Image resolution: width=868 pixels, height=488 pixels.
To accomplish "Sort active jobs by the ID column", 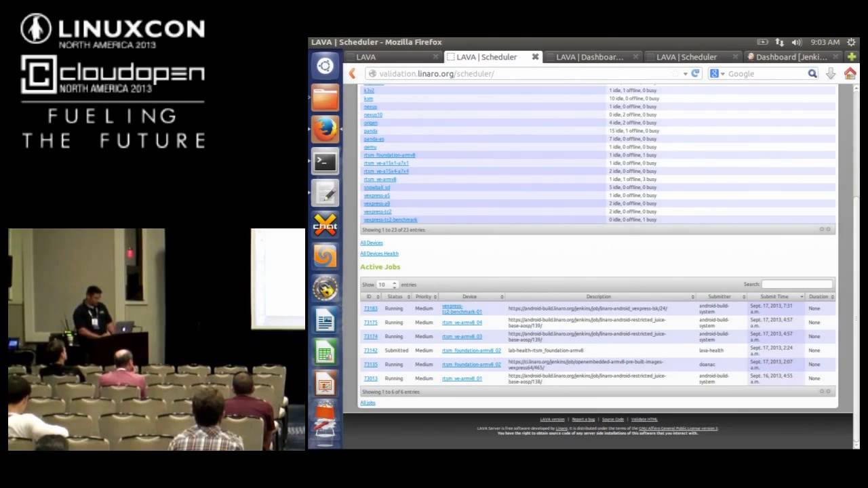I will 372,296.
